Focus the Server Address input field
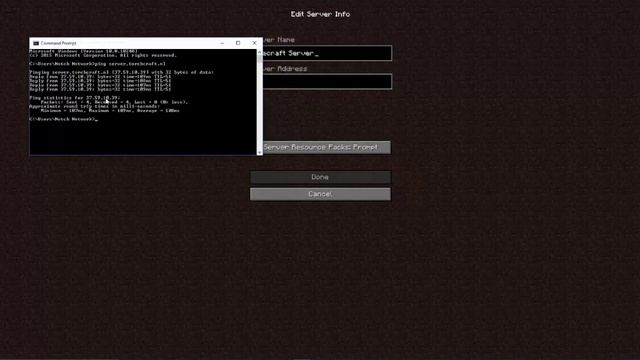 [327, 82]
